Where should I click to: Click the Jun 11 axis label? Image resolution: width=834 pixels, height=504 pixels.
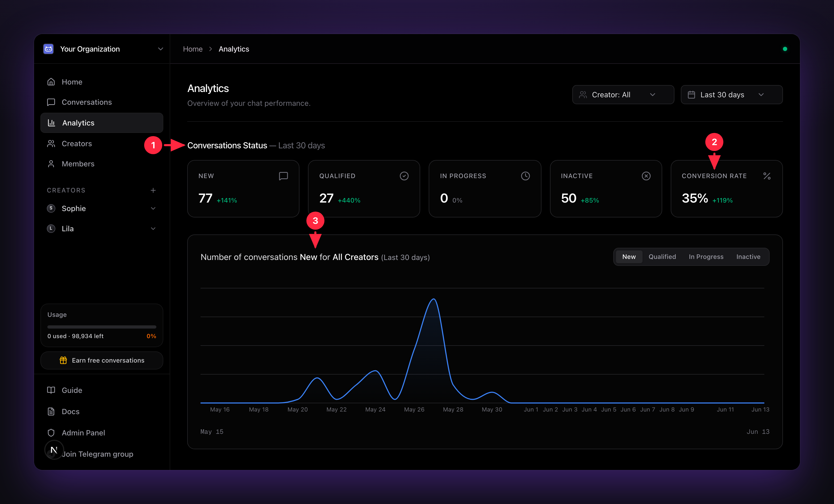[725, 409]
